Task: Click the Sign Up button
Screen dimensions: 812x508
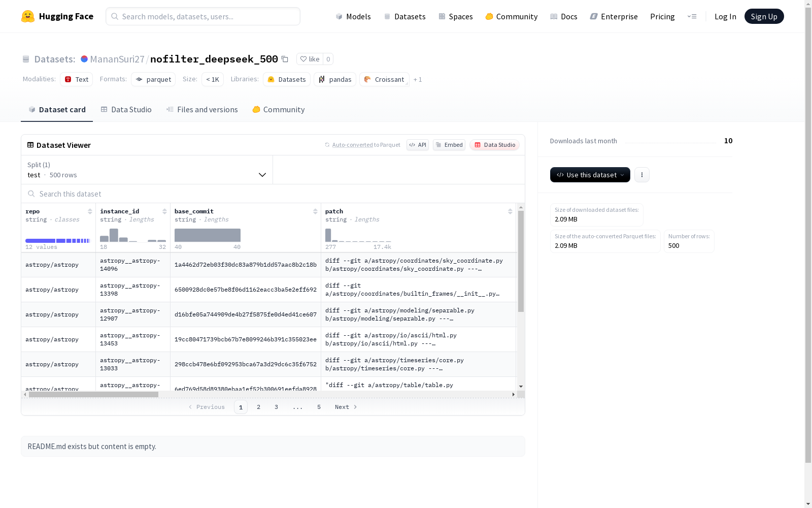Action: pos(764,16)
